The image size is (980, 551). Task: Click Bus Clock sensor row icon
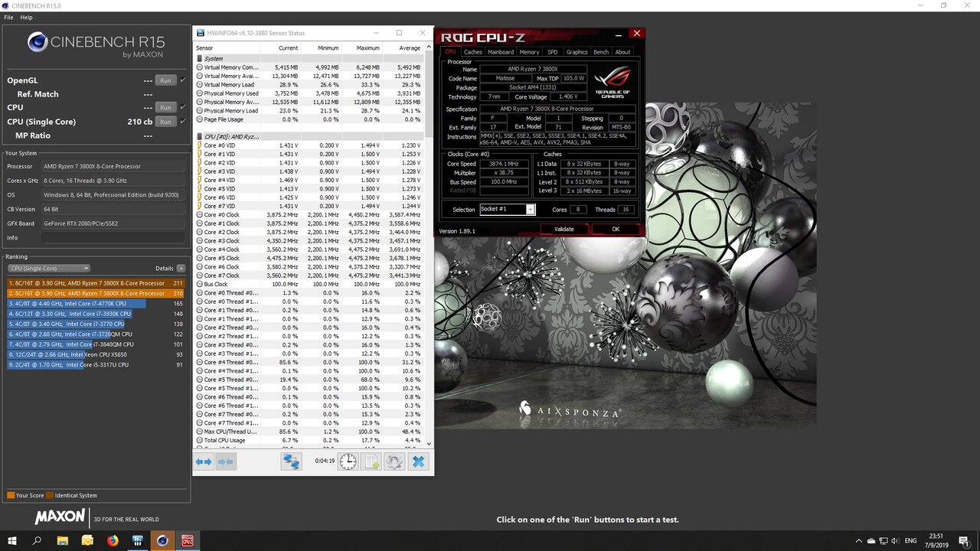tap(200, 284)
